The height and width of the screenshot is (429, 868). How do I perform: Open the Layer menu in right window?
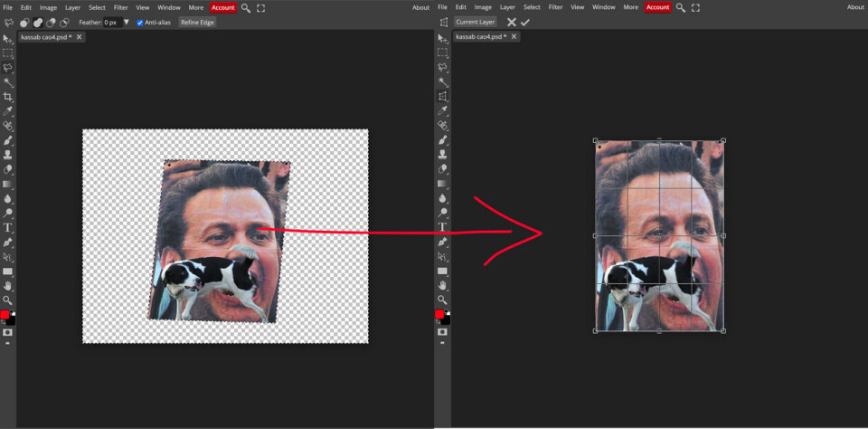(x=506, y=7)
